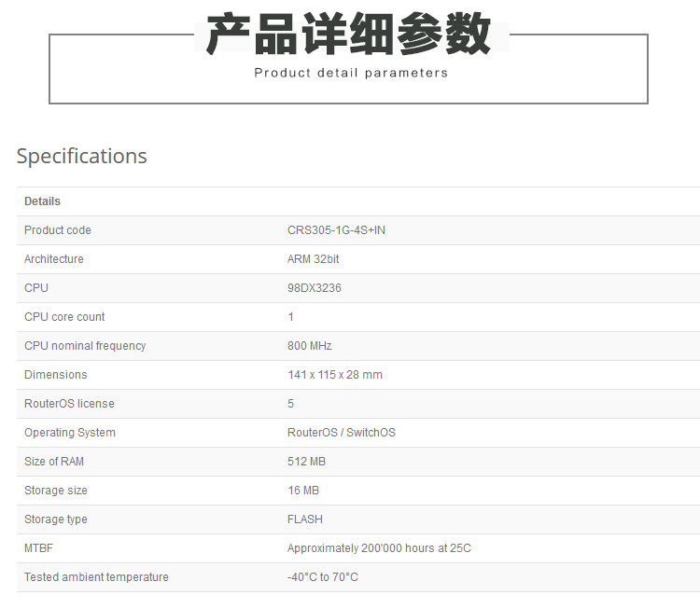
Task: Select the core count value 1
Action: [290, 317]
